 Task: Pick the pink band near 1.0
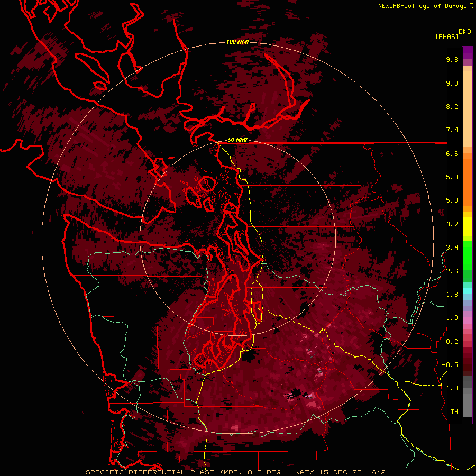[x=467, y=321]
